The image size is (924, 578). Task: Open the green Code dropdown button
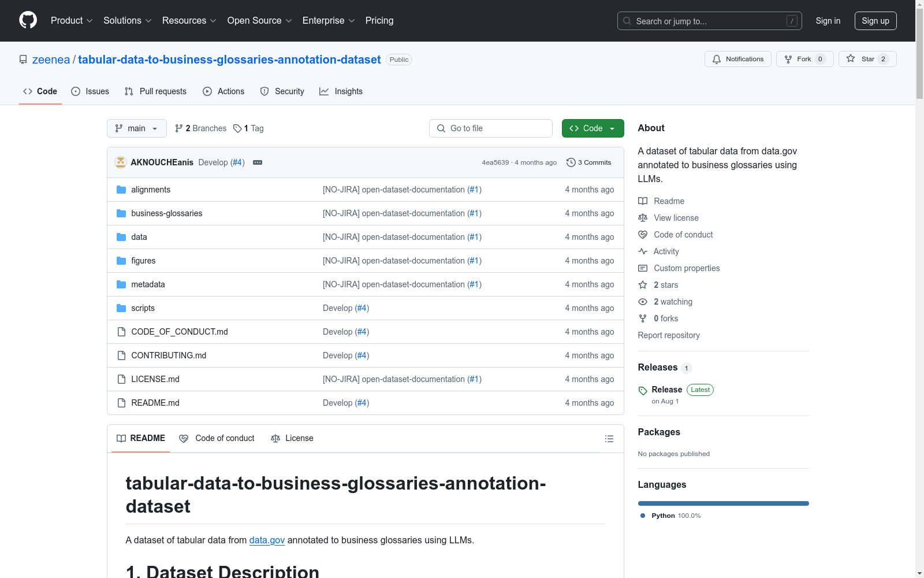tap(593, 128)
